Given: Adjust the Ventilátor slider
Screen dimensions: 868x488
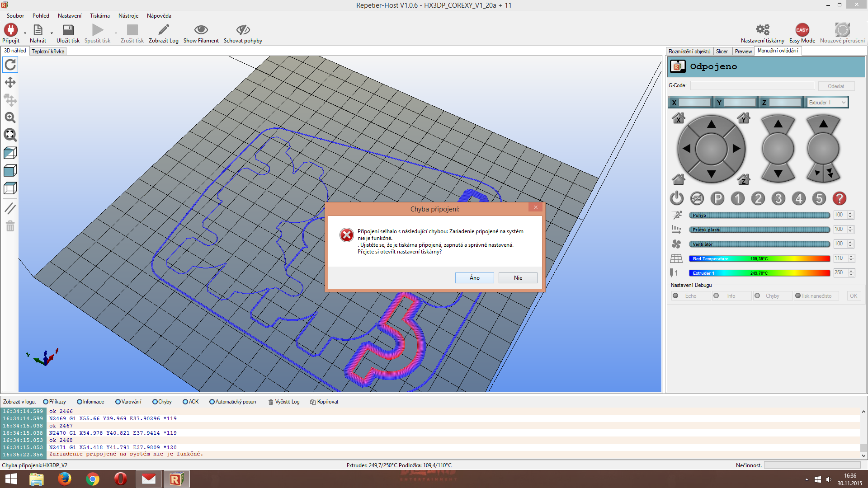Looking at the screenshot, I should coord(759,244).
